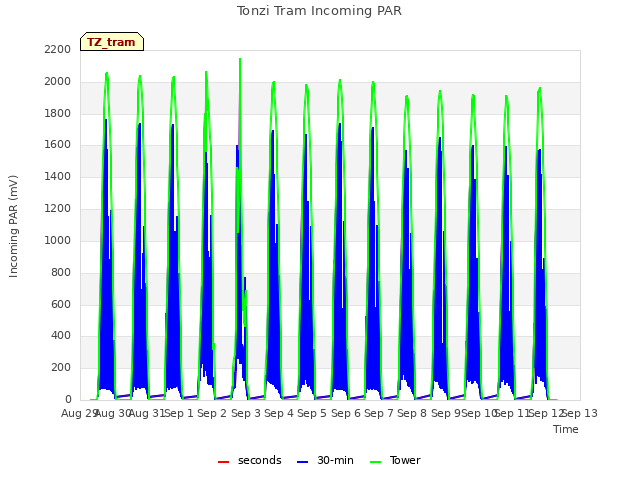
Task: Click the Sep 3 x-axis date label
Action: click(246, 413)
